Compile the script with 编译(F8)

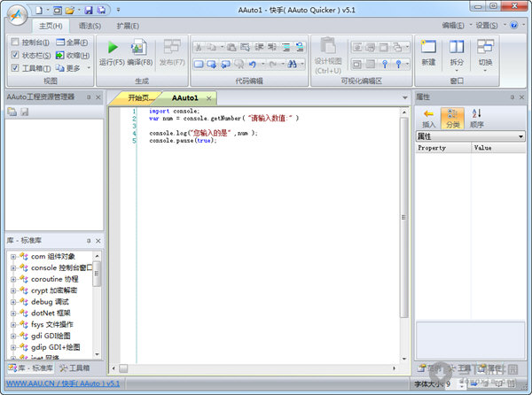pyautogui.click(x=140, y=53)
